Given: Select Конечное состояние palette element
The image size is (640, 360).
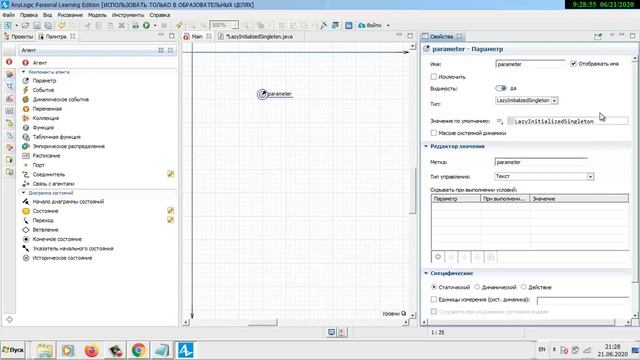Looking at the screenshot, I should click(x=57, y=239).
